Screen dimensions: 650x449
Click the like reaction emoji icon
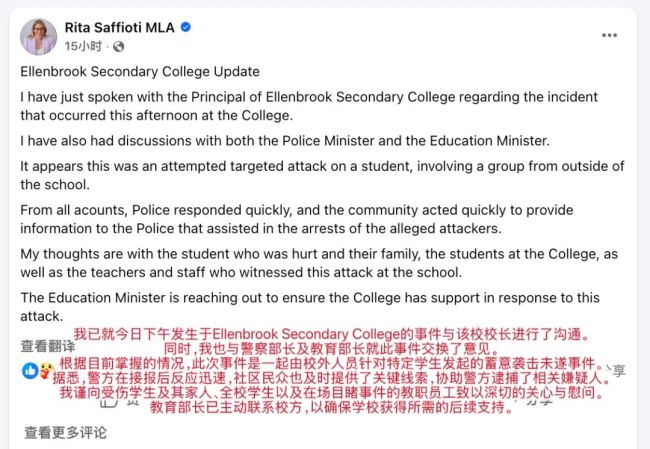30,369
